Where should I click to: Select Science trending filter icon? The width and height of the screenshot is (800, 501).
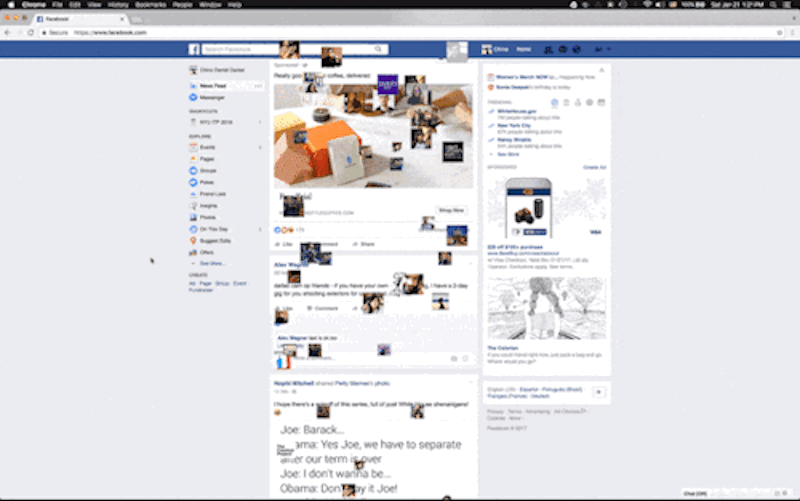[578, 103]
